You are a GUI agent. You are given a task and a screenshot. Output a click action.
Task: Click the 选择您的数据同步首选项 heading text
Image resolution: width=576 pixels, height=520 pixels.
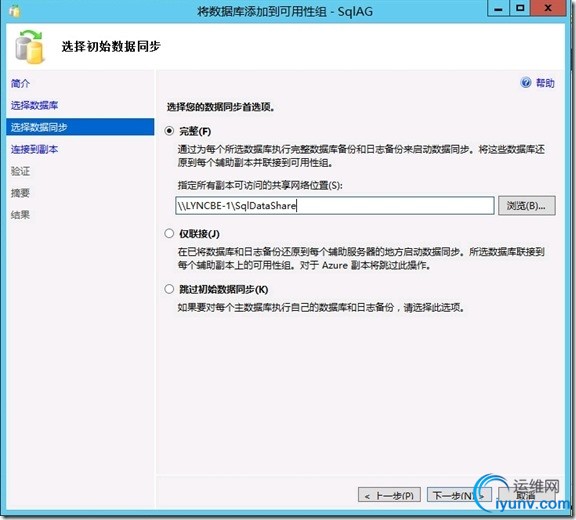[220, 107]
